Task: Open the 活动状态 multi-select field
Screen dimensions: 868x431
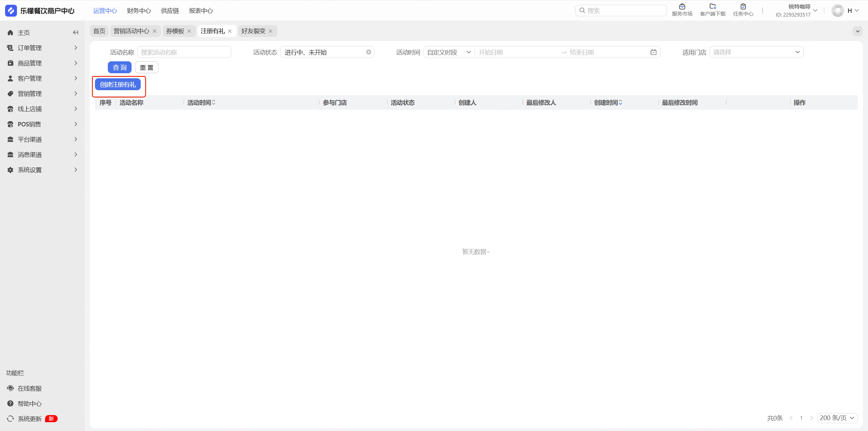Action: coord(327,52)
